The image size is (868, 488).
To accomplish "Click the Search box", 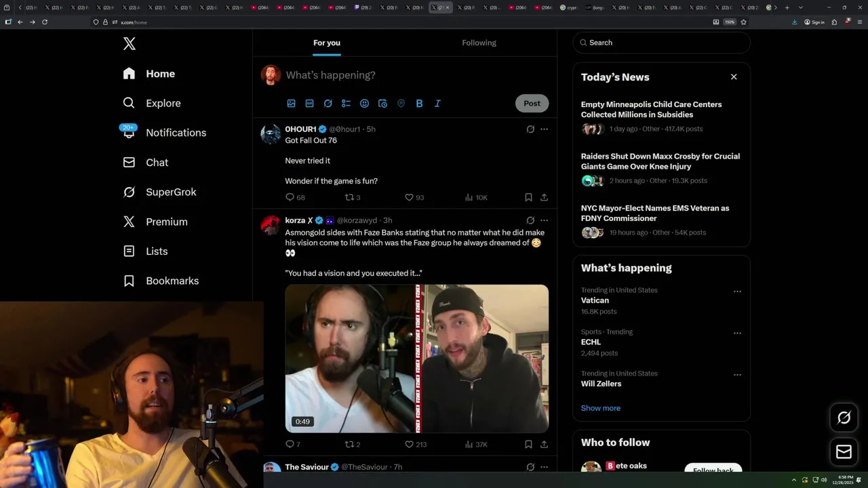I will click(x=661, y=43).
